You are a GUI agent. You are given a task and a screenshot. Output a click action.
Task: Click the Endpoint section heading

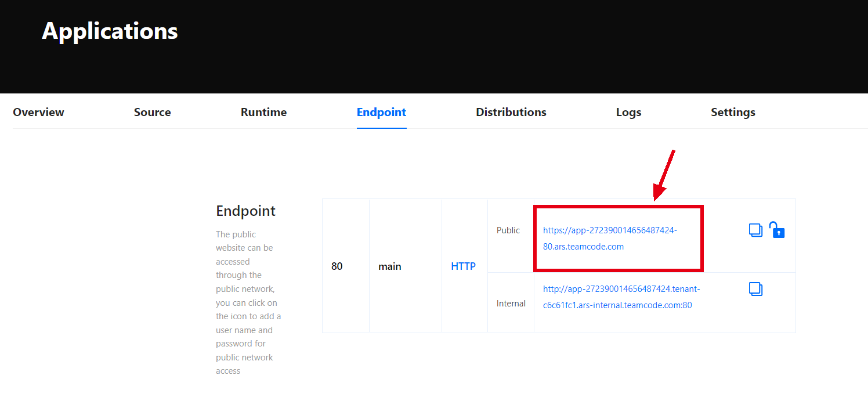coord(245,211)
